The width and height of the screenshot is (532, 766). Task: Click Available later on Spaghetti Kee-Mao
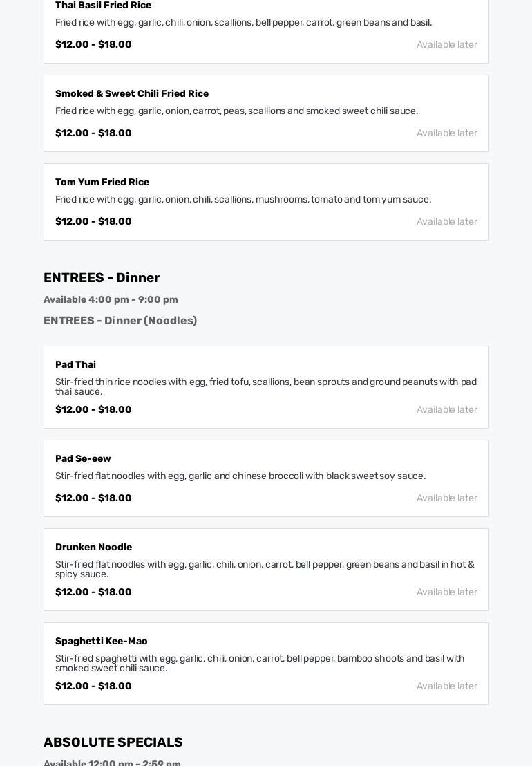(446, 686)
